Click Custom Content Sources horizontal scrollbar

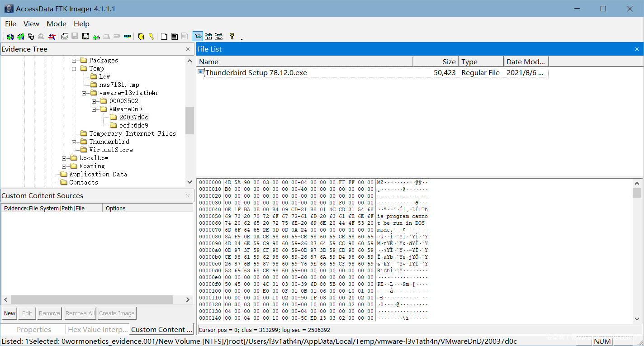(x=91, y=300)
